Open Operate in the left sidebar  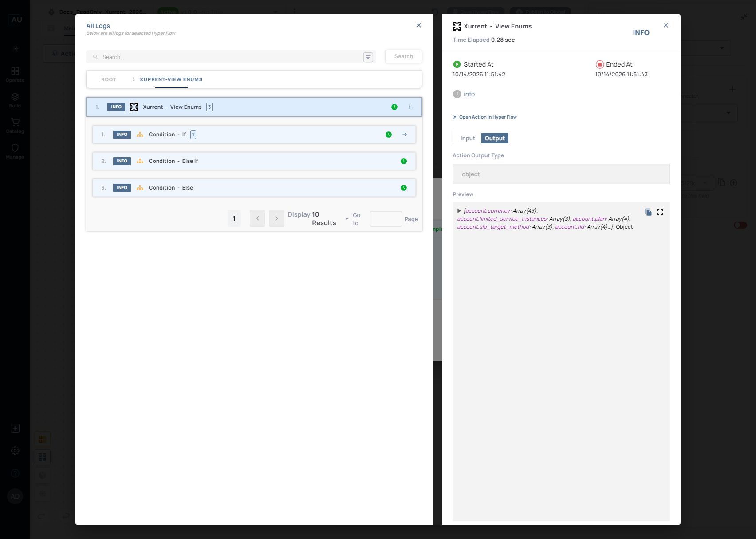tap(15, 75)
